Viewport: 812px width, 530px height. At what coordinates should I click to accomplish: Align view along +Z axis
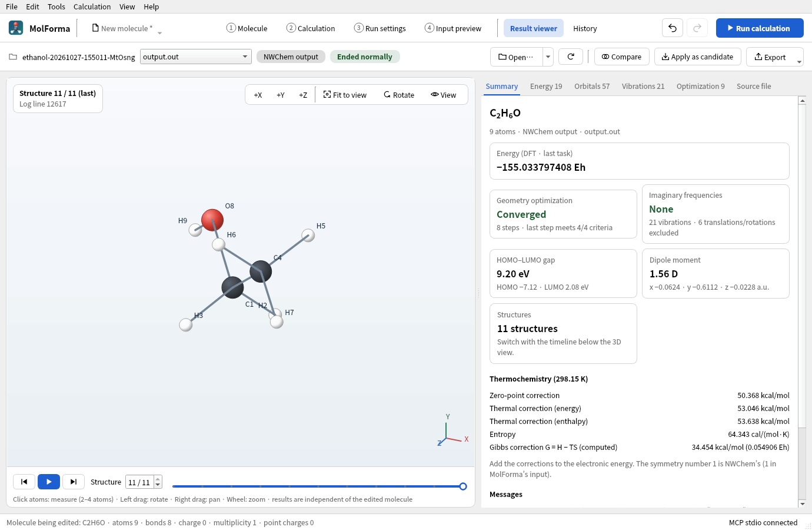303,95
